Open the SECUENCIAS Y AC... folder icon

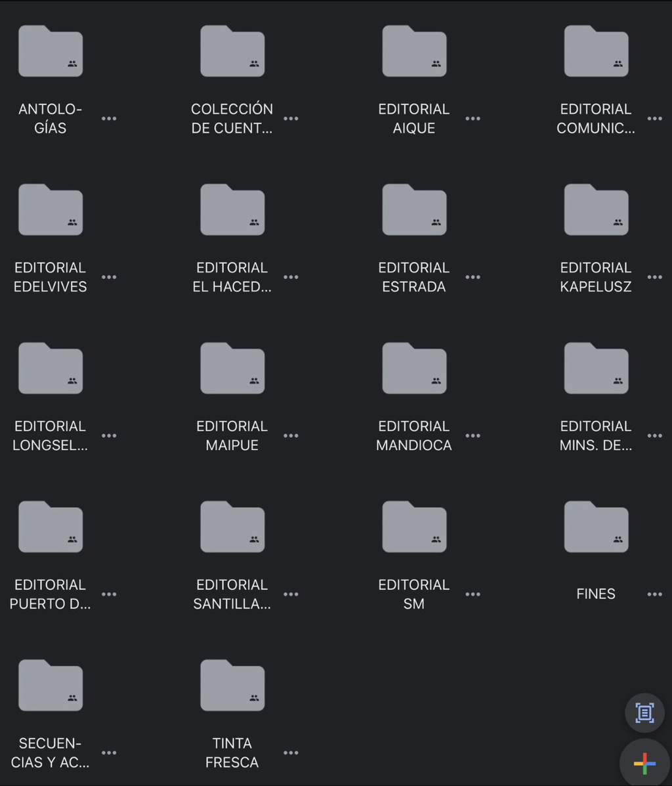click(x=51, y=685)
